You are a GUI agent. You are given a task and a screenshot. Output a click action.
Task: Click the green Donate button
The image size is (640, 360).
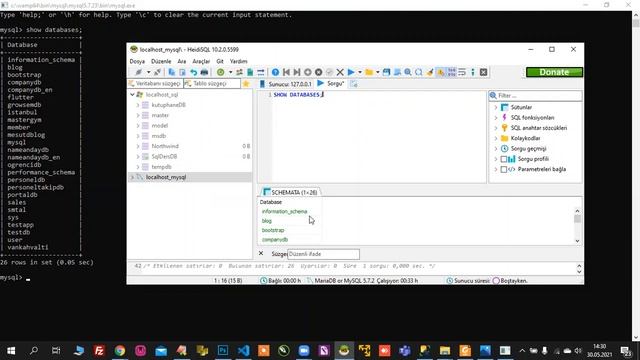[x=554, y=72]
